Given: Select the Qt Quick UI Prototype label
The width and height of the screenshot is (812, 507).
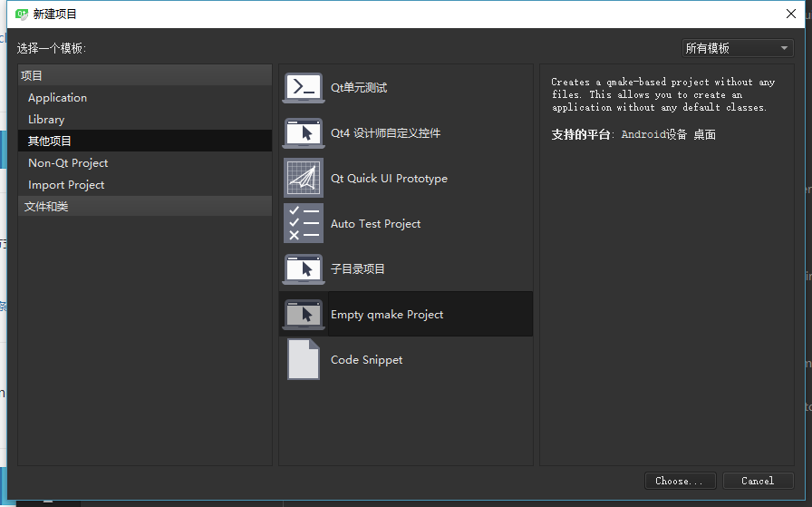Looking at the screenshot, I should pos(389,179).
